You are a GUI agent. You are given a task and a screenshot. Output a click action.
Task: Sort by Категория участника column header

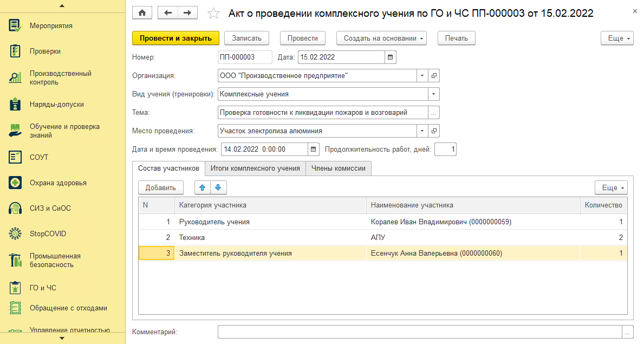coord(270,205)
